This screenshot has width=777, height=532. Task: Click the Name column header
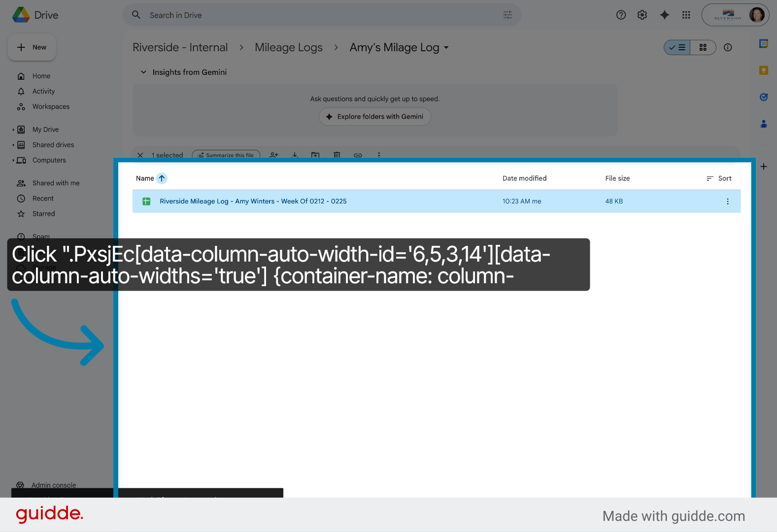click(145, 178)
